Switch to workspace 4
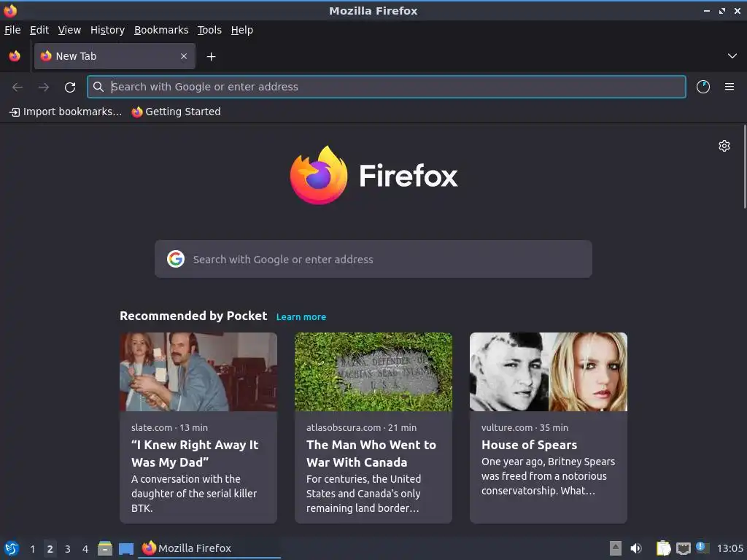 (85, 549)
